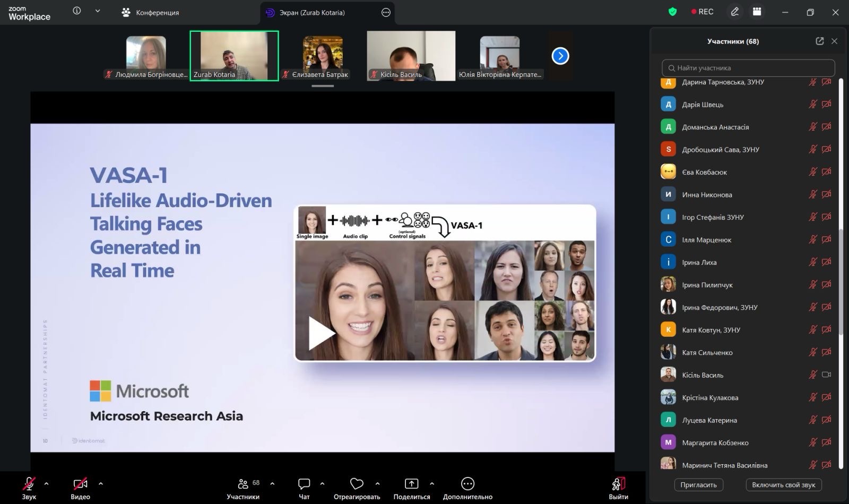
Task: Click the Пригласить button
Action: click(698, 485)
